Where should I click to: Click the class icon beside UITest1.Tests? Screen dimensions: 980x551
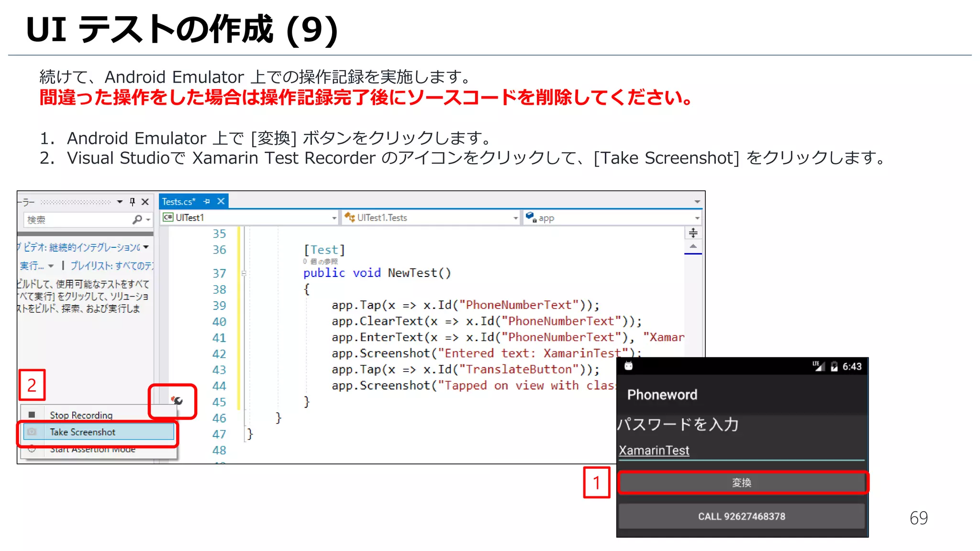coord(349,218)
